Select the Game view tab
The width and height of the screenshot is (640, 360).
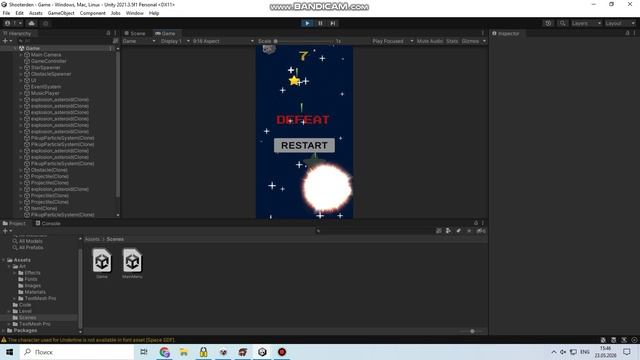point(166,33)
